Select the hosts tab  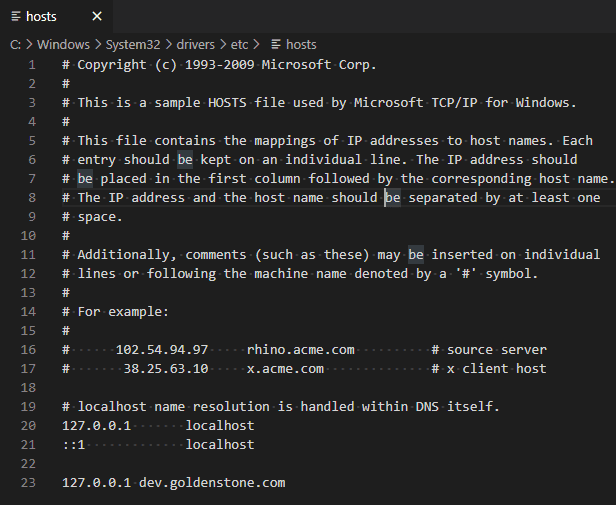pos(42,17)
